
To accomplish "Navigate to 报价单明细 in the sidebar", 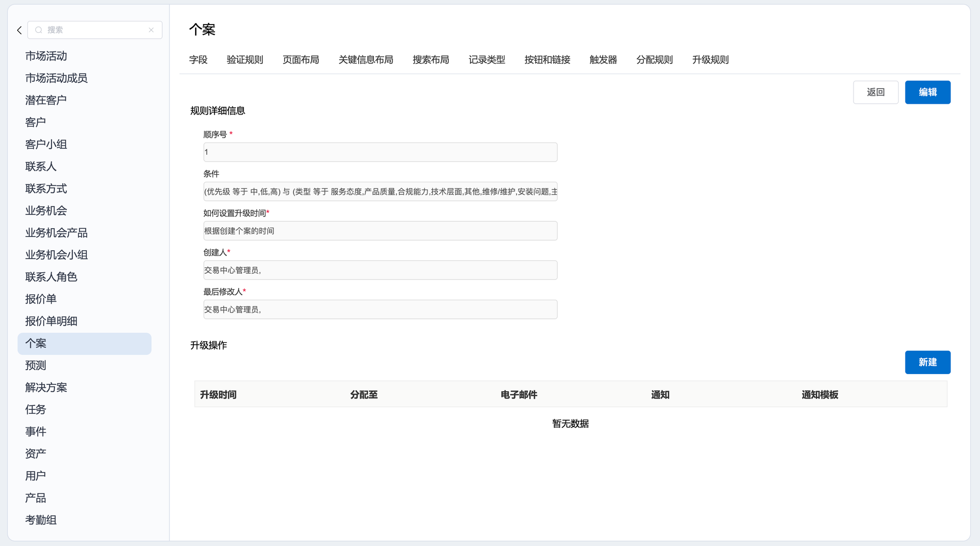I will [51, 321].
